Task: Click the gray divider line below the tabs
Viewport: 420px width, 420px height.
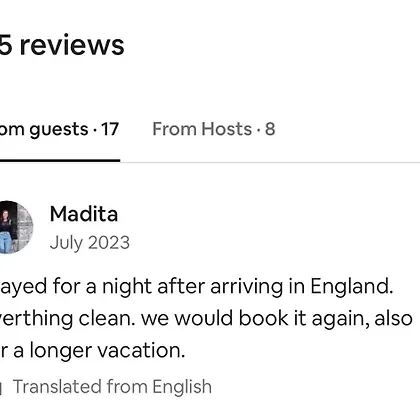Action: pyautogui.click(x=270, y=162)
